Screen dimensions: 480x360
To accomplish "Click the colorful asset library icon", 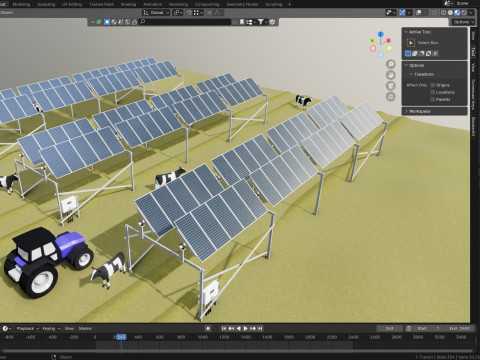I will click(99, 22).
